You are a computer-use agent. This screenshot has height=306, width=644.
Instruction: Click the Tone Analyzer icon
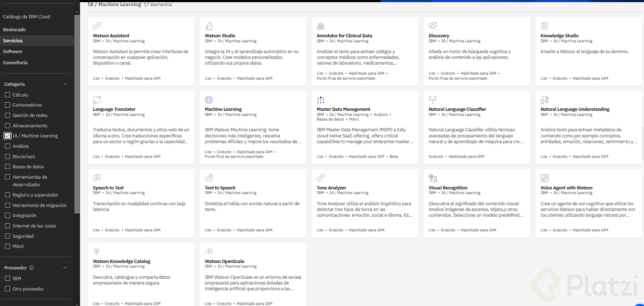(321, 178)
